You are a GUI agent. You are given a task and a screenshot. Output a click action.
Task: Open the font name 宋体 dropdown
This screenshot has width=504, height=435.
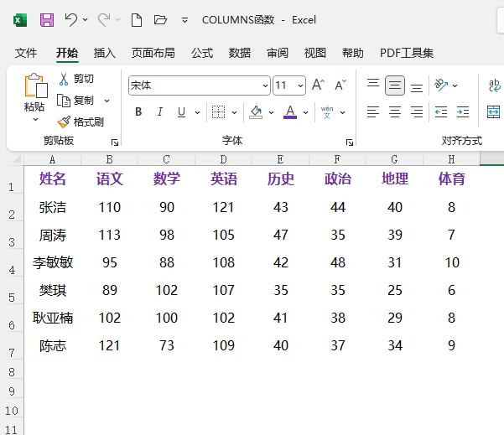[265, 85]
